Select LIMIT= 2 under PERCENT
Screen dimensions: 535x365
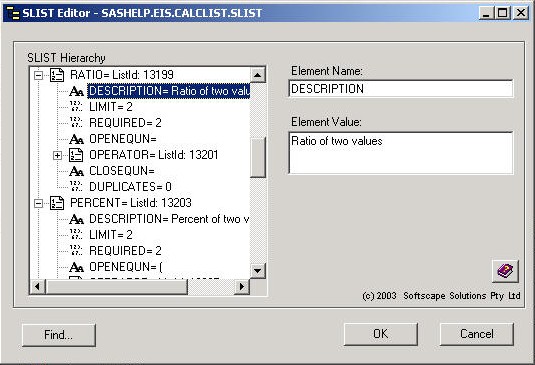tap(111, 235)
